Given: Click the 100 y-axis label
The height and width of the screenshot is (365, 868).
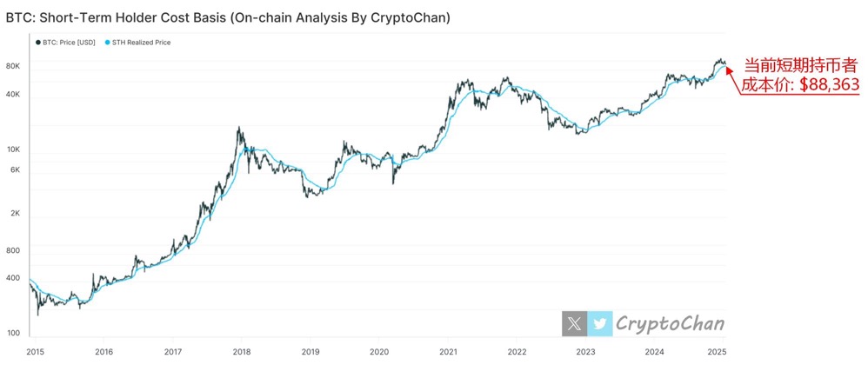Looking at the screenshot, I should click(x=12, y=334).
